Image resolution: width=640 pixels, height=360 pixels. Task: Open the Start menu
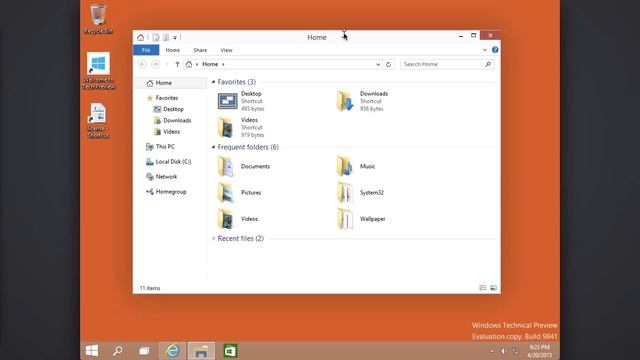tap(92, 351)
